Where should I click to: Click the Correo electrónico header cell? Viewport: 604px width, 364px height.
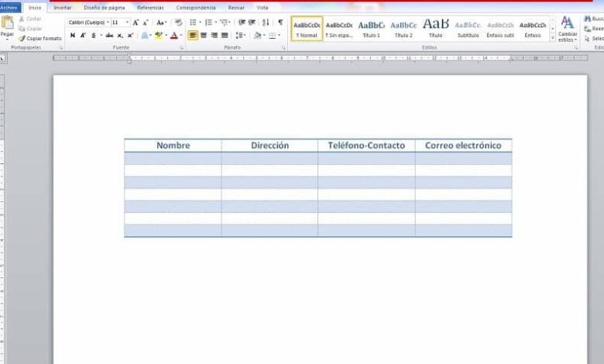point(463,146)
